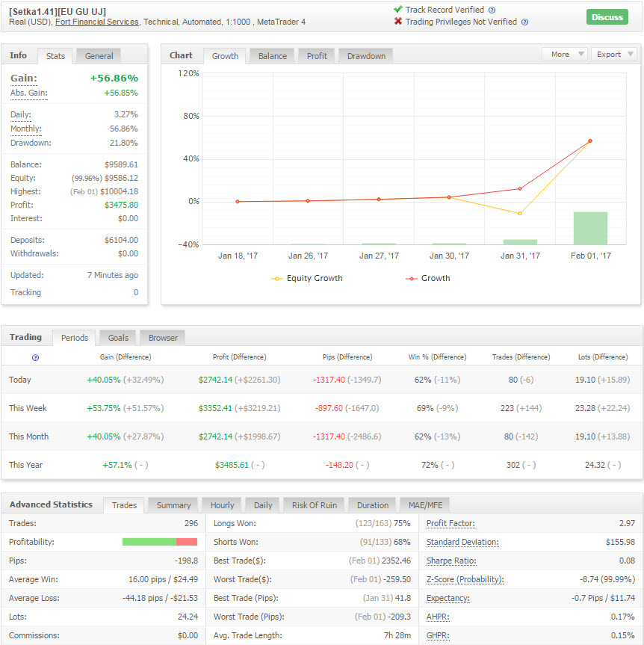Click the This Week row label
644x645 pixels.
point(28,408)
